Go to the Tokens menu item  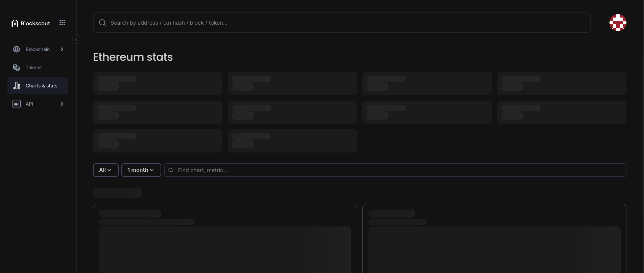click(34, 67)
